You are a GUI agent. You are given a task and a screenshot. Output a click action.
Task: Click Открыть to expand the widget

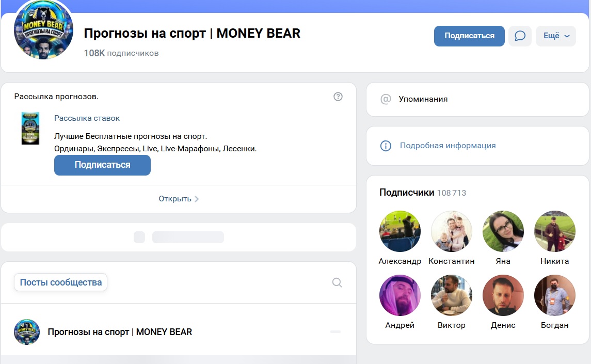178,199
